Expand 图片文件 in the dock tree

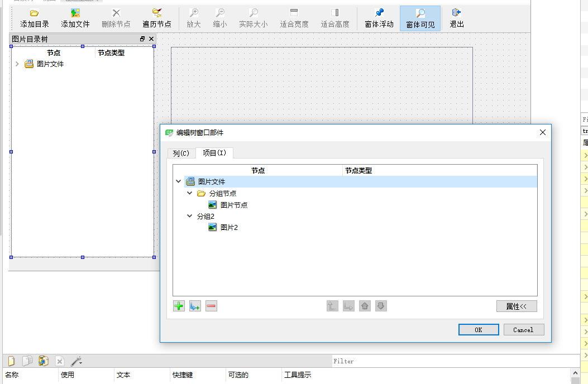(x=17, y=64)
